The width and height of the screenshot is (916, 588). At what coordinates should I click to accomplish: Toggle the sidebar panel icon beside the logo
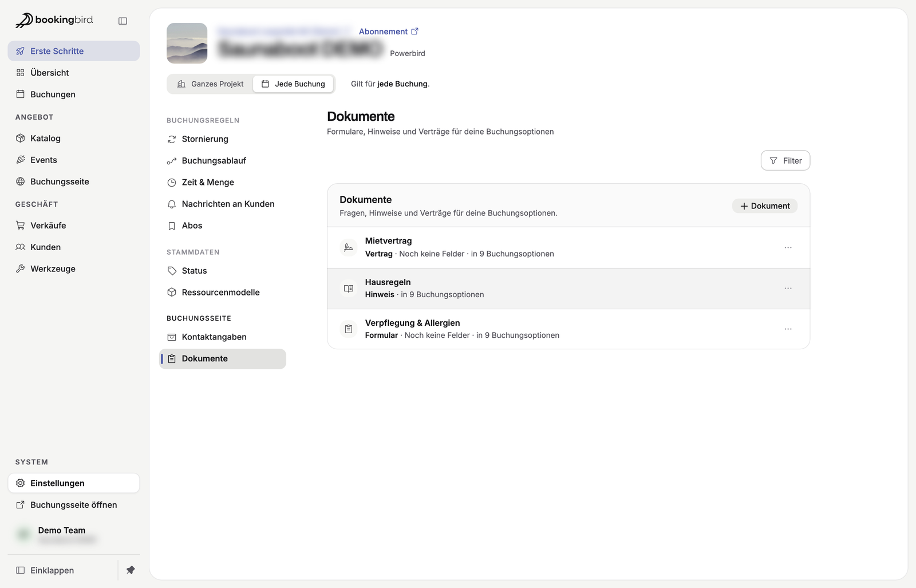click(123, 21)
